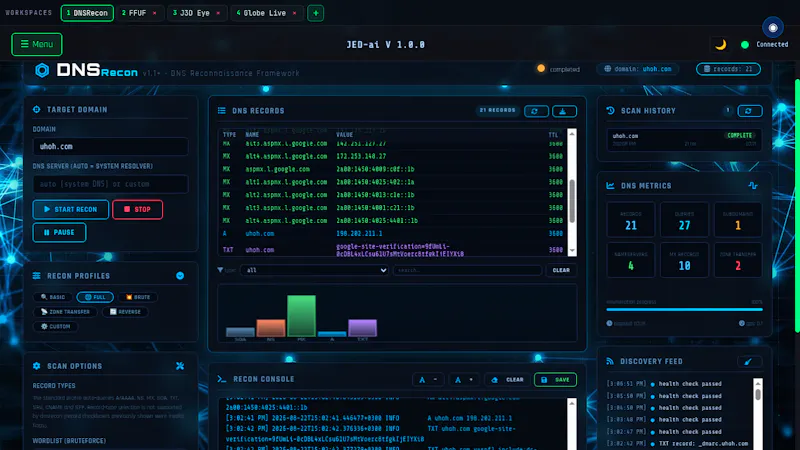The width and height of the screenshot is (800, 450).
Task: Click the tall green MX chart bar
Action: [301, 316]
